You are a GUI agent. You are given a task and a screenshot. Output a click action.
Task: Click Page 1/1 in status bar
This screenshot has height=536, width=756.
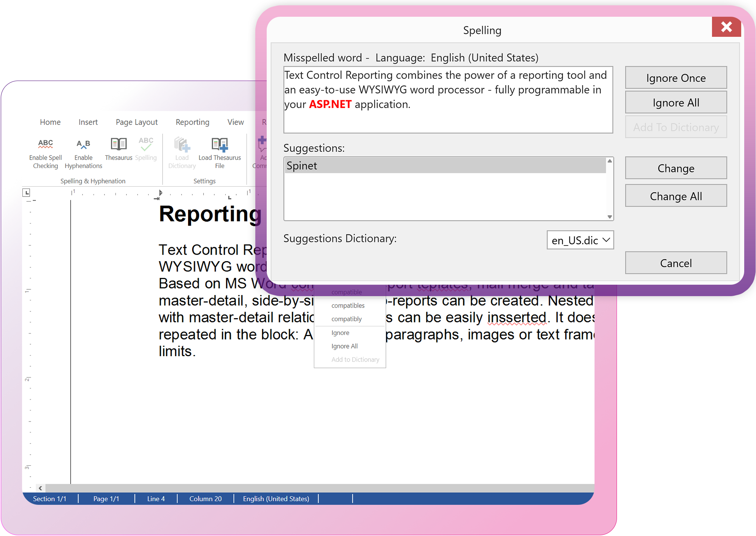click(x=106, y=499)
